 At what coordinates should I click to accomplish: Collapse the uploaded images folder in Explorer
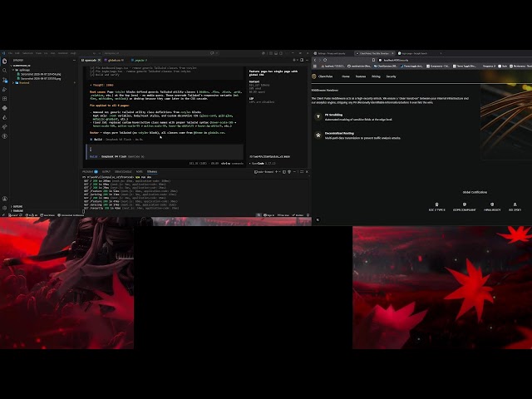tap(22, 70)
